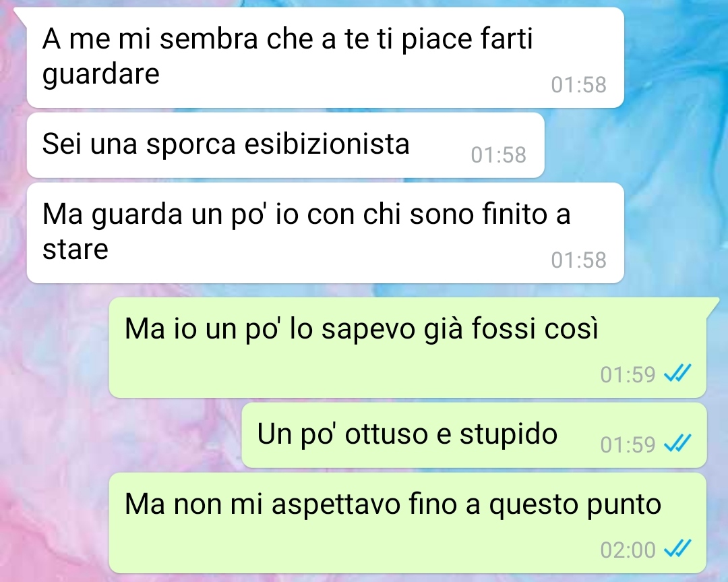Tap the 01:59 timestamp beside 'stupido'
Viewport: 728px width, 582px height.
[x=628, y=444]
